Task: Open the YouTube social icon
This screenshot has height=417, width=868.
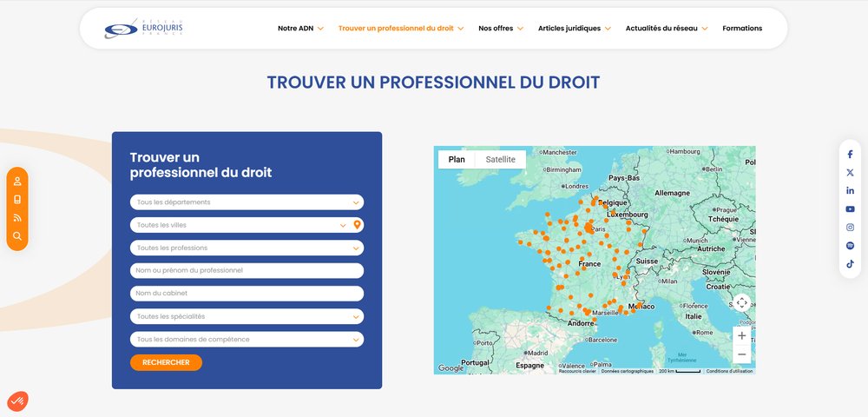Action: click(x=851, y=208)
